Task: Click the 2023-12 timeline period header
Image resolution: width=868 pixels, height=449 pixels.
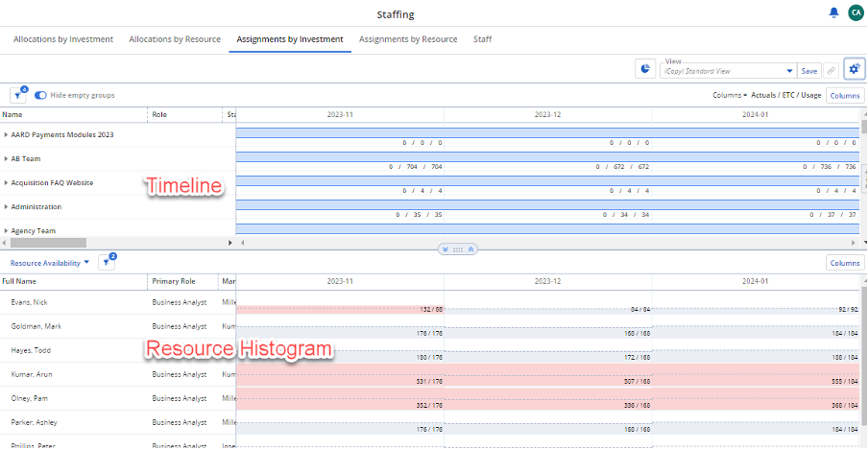Action: pos(547,115)
